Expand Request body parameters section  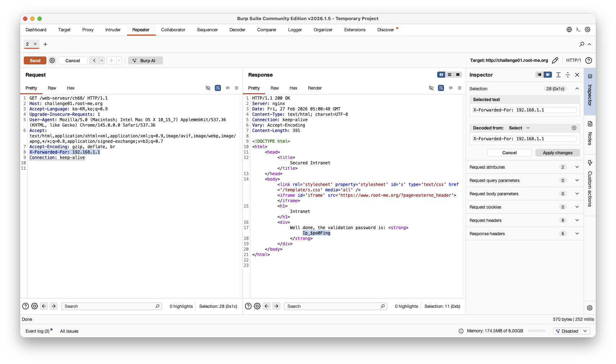577,194
